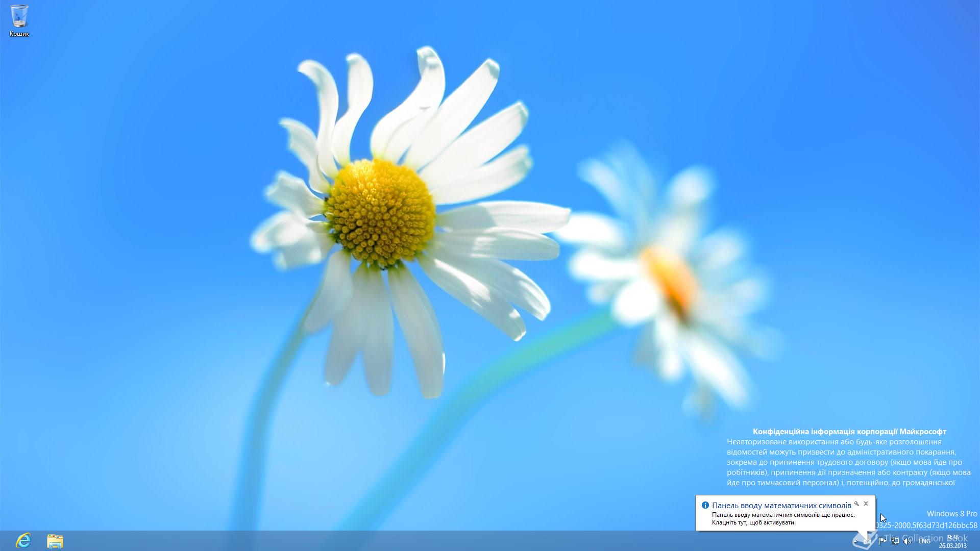Click the Кошик text label

click(x=19, y=34)
